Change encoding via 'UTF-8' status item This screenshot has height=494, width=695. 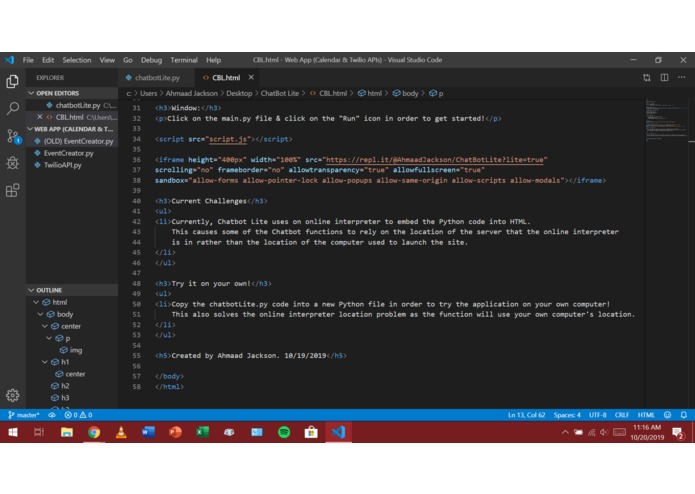point(597,415)
